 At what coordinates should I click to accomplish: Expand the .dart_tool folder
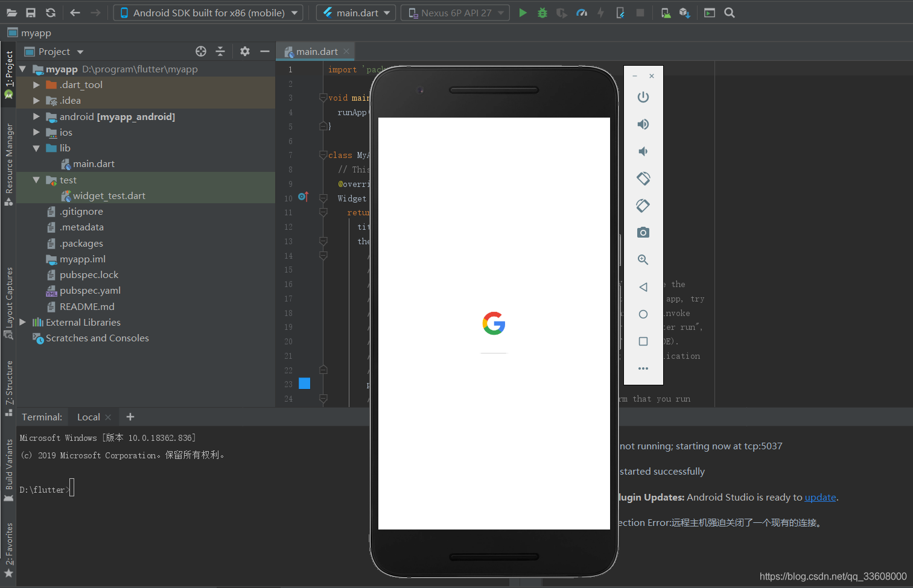click(x=36, y=85)
